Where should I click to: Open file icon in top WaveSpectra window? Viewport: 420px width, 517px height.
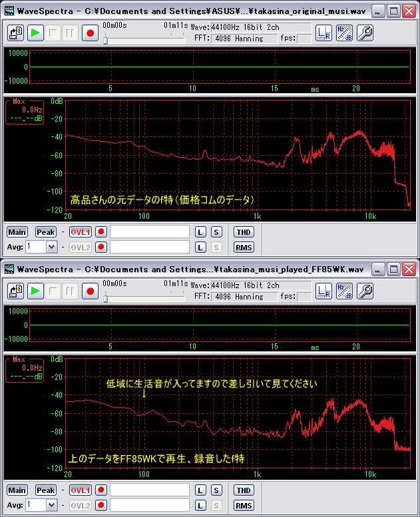tap(15, 33)
